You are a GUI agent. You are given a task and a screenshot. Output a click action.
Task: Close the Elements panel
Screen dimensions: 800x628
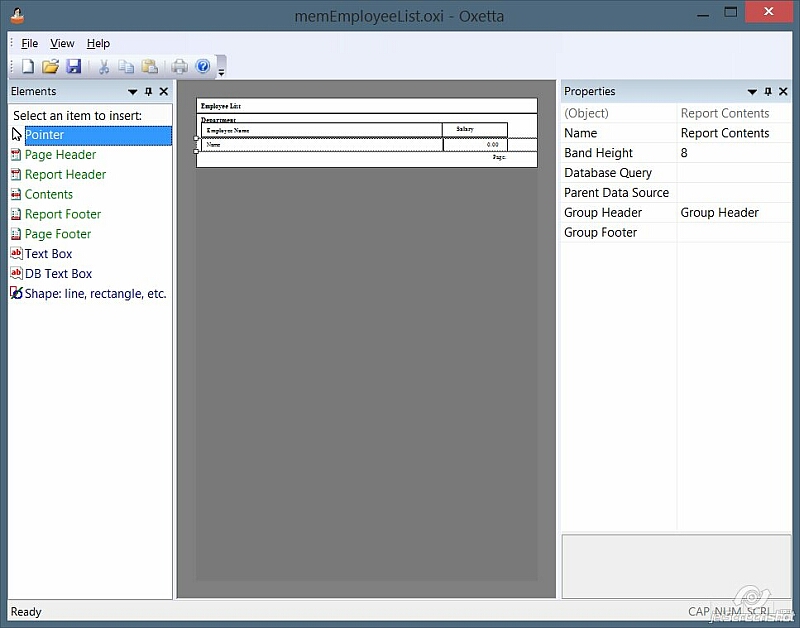(164, 92)
